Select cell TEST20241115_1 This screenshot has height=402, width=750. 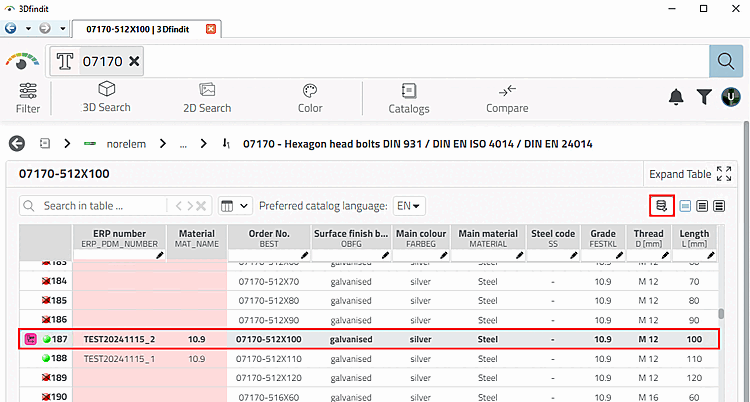click(x=120, y=358)
